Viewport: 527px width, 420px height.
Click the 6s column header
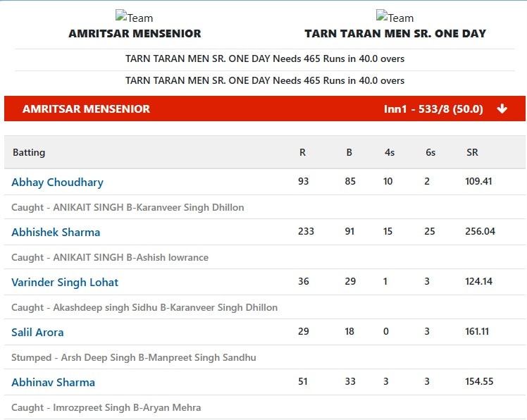pos(430,152)
